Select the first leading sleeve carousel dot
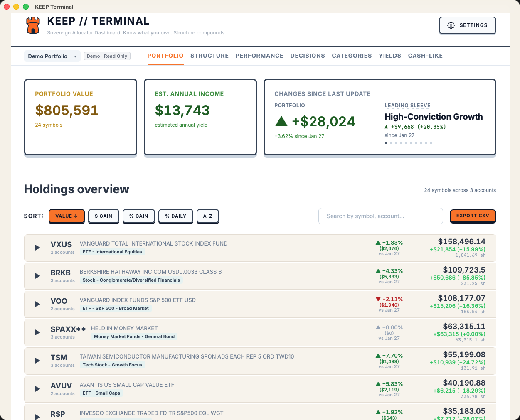 (x=386, y=143)
